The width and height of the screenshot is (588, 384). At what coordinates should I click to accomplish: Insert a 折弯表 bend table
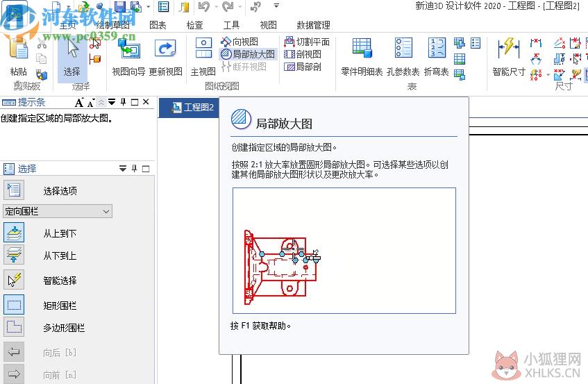click(x=437, y=57)
